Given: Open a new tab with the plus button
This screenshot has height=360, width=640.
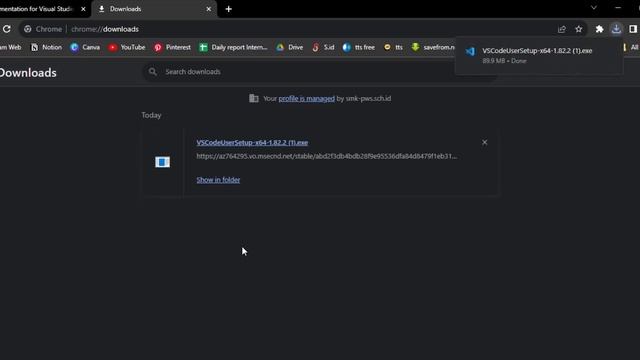Looking at the screenshot, I should [229, 9].
